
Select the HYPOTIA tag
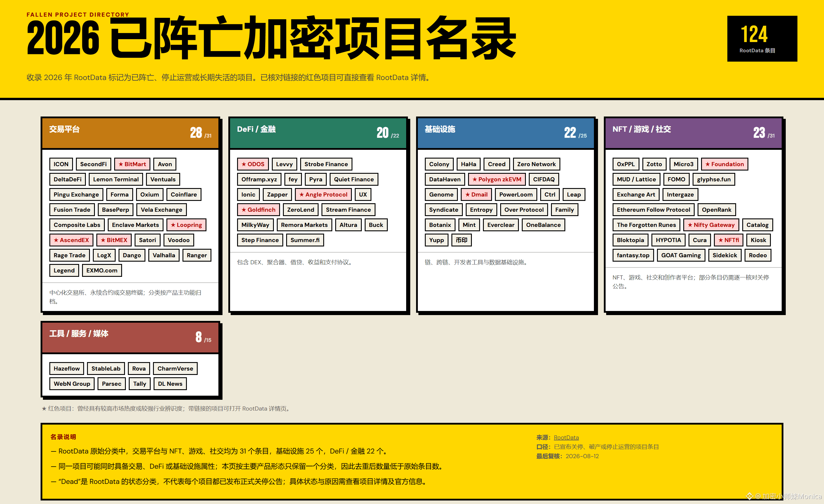point(668,240)
